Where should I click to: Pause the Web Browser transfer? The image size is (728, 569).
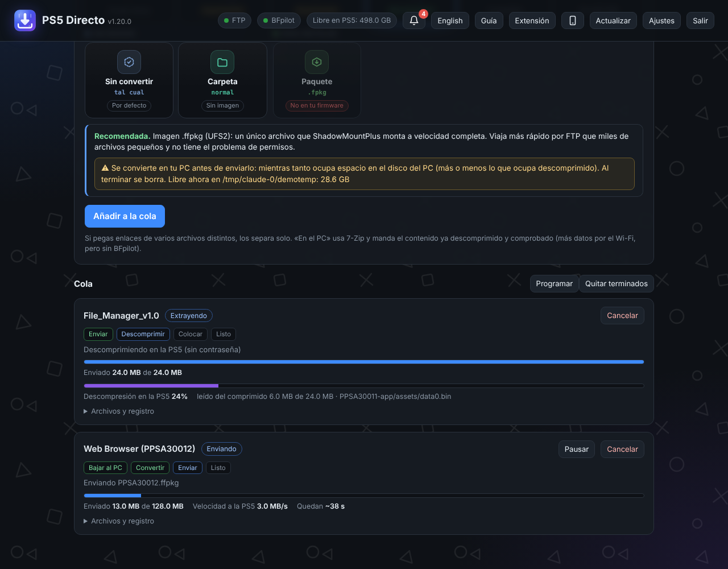pyautogui.click(x=577, y=449)
